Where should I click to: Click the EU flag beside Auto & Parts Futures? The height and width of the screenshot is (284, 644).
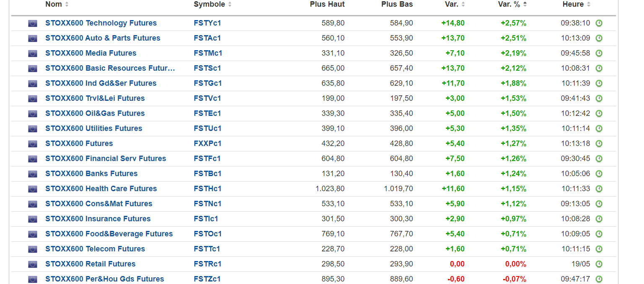[x=33, y=38]
